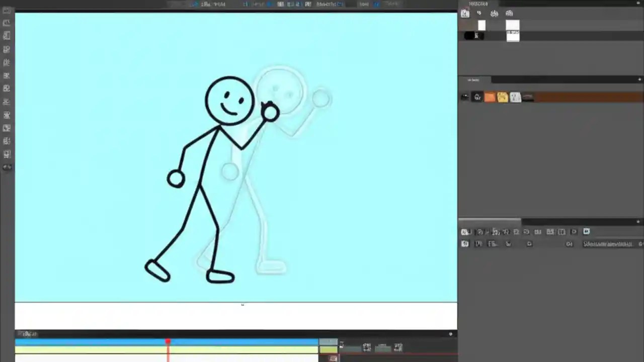Viewport: 644px width, 362px height.
Task: Open the orange folder icon in the layer strip
Action: pos(490,97)
